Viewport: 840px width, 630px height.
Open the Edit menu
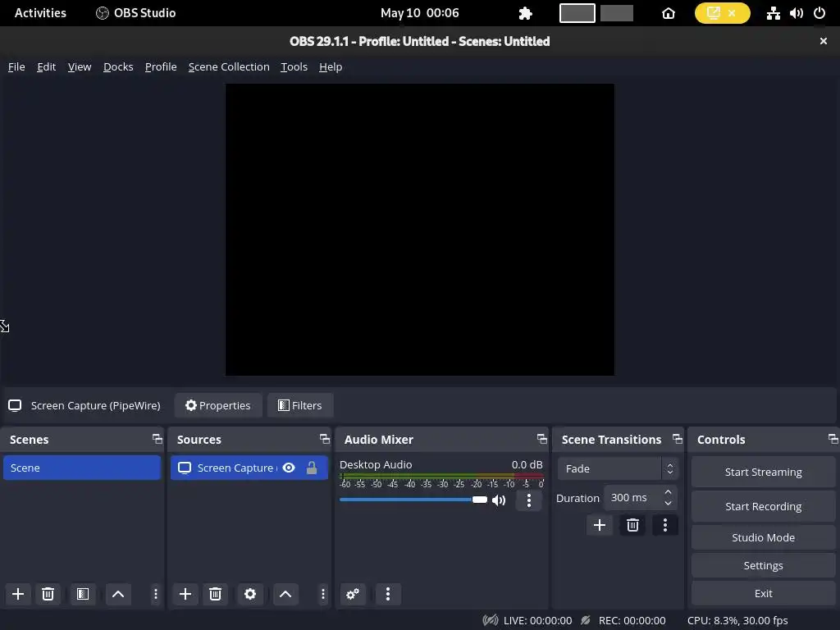47,67
